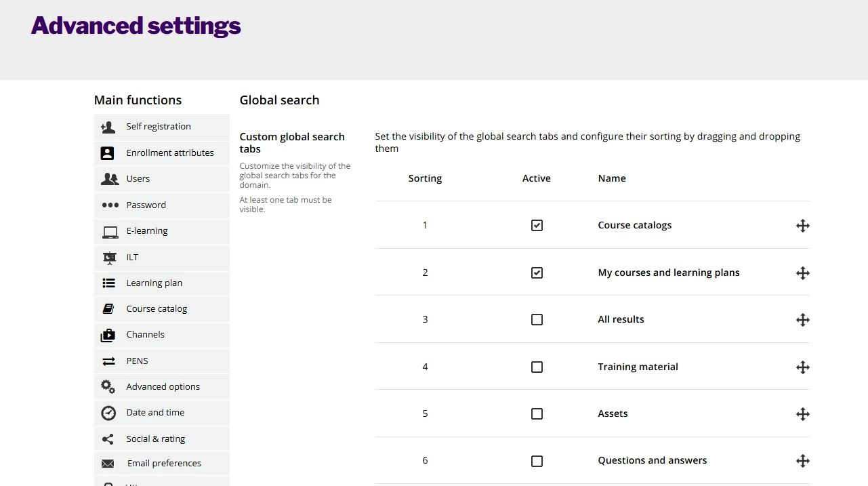Click the drag handle for Course catalogs
Image resolution: width=868 pixels, height=486 pixels.
click(803, 226)
